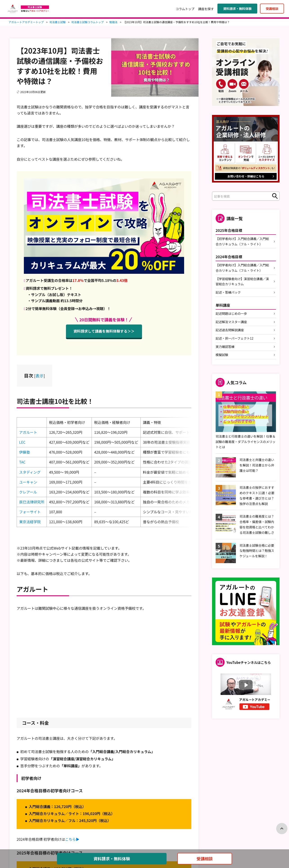
Task: Go to 司法書士試験コラムトップ breadcrumb
Action: [88, 22]
